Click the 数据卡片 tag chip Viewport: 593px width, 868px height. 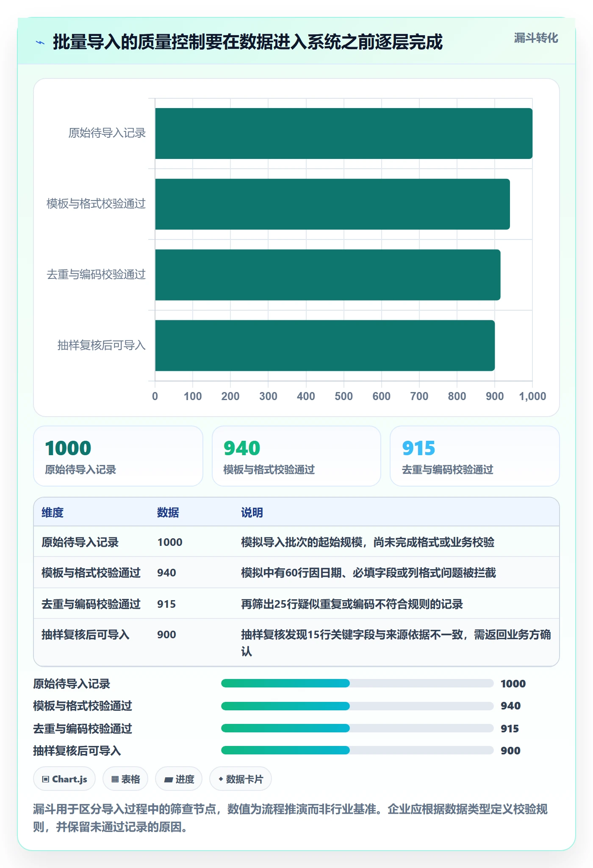241,779
